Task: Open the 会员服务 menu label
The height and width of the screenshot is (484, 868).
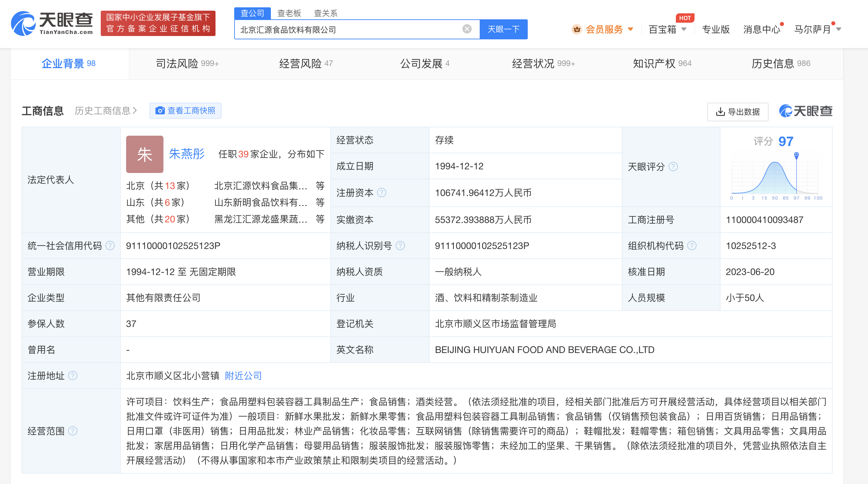Action: 604,29
